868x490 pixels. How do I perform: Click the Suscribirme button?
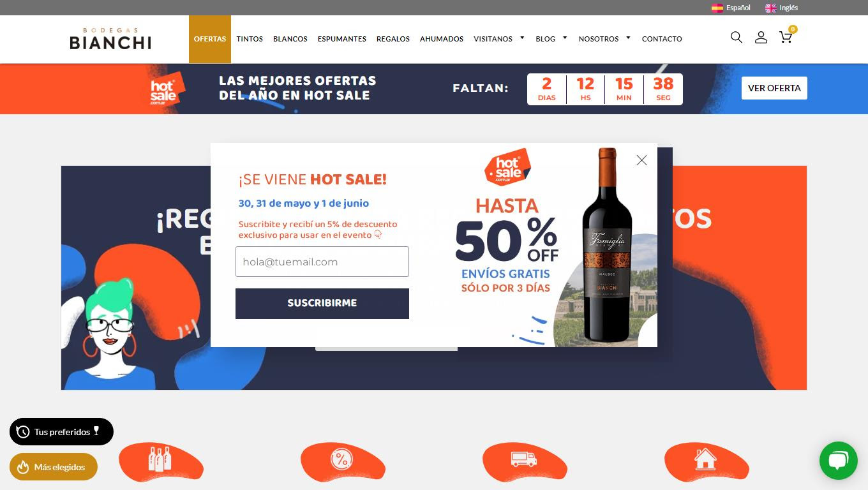click(322, 303)
